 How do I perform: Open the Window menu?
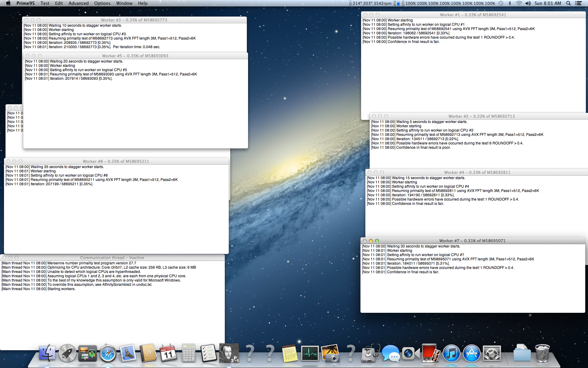tap(124, 3)
